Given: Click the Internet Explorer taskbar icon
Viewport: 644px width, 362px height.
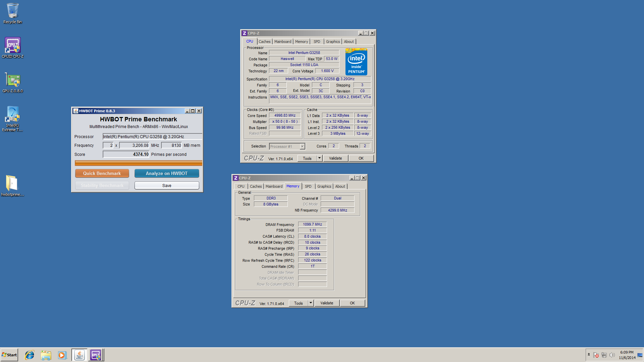Looking at the screenshot, I should 30,355.
